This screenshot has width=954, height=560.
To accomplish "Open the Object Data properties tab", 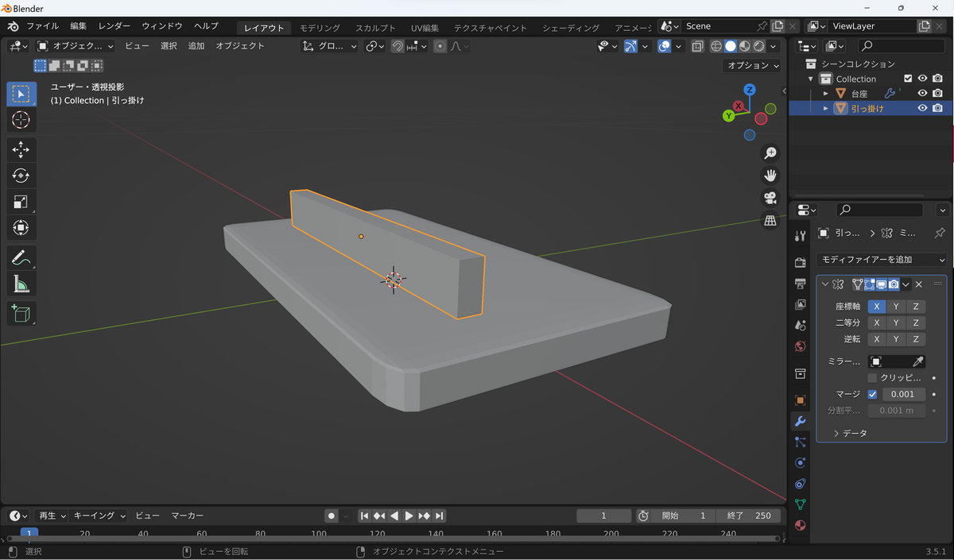I will tap(800, 504).
